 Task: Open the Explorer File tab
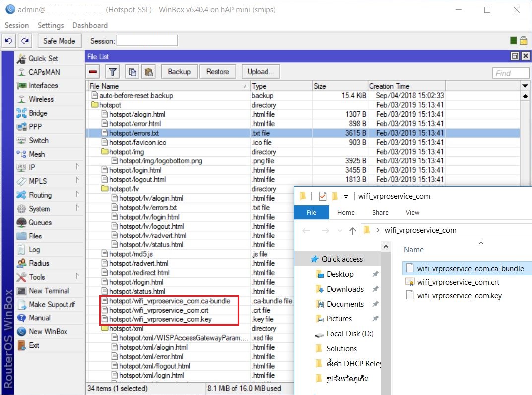(311, 212)
